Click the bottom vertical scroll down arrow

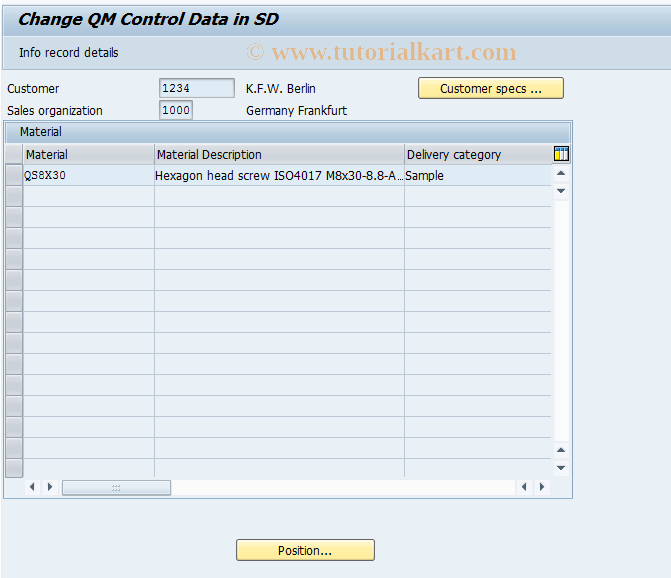click(x=561, y=468)
